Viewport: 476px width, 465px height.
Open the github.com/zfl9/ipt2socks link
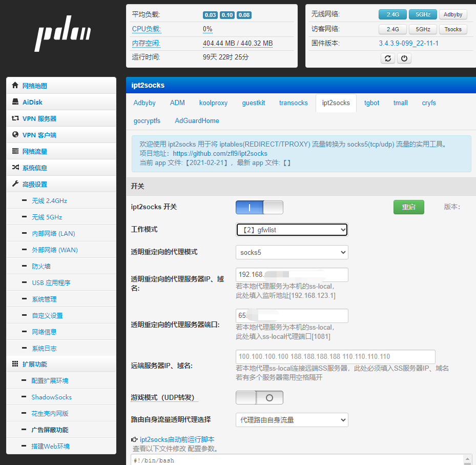tap(220, 153)
